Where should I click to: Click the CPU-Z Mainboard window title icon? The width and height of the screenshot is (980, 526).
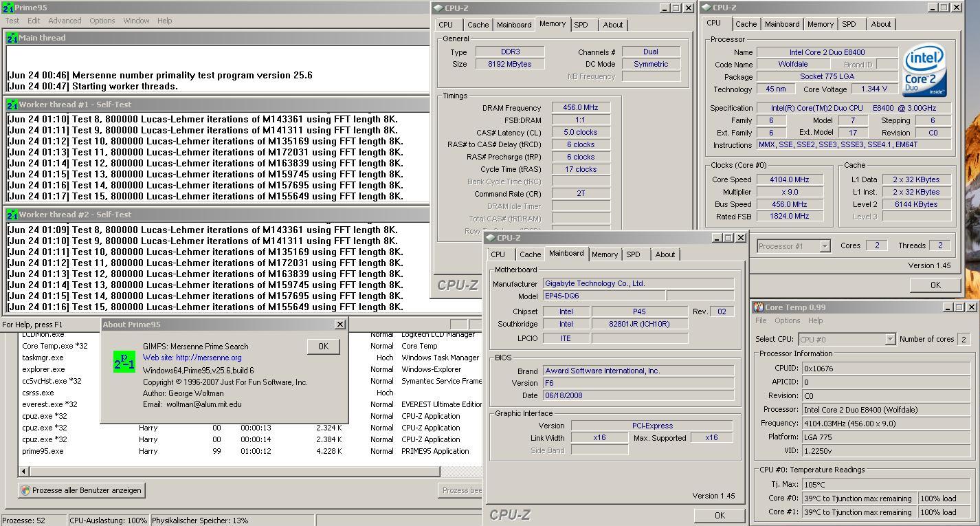point(491,238)
